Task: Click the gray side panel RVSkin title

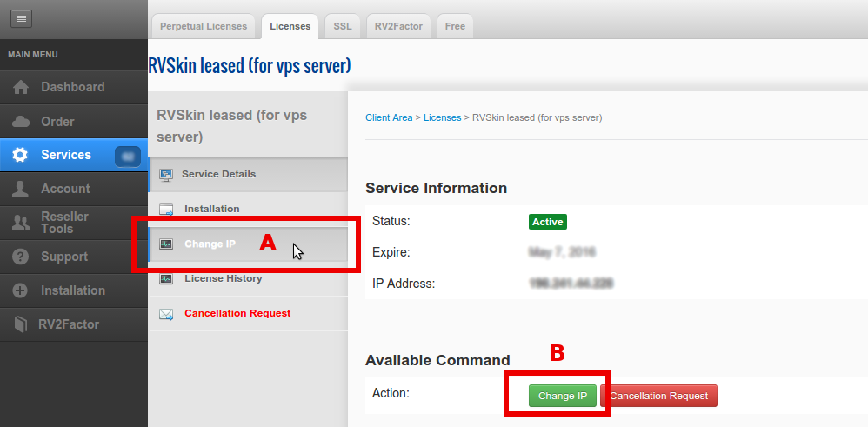Action: [232, 126]
